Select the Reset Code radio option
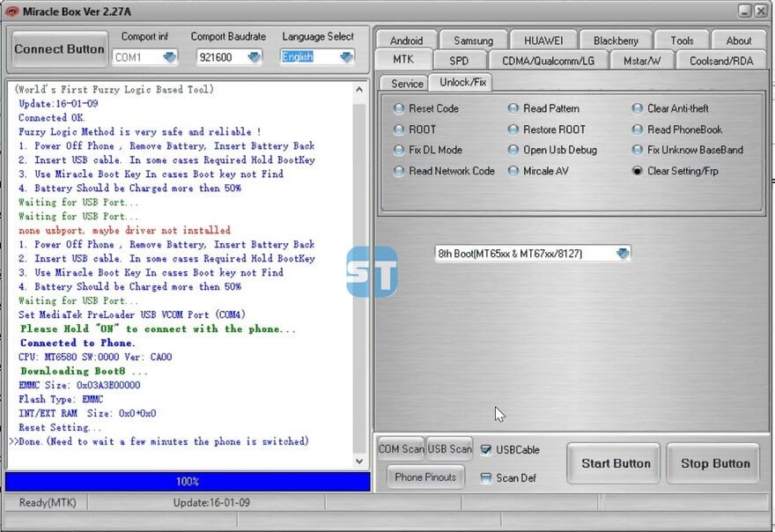 400,108
